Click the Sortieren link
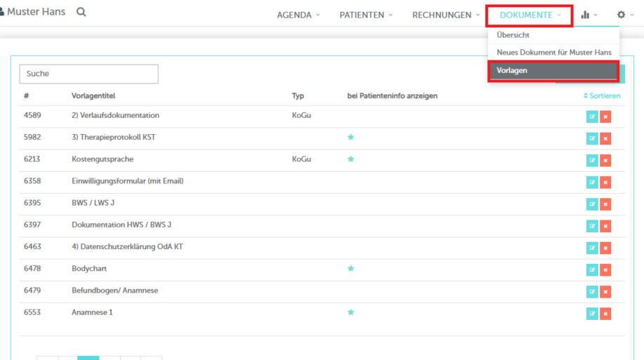 tap(602, 95)
